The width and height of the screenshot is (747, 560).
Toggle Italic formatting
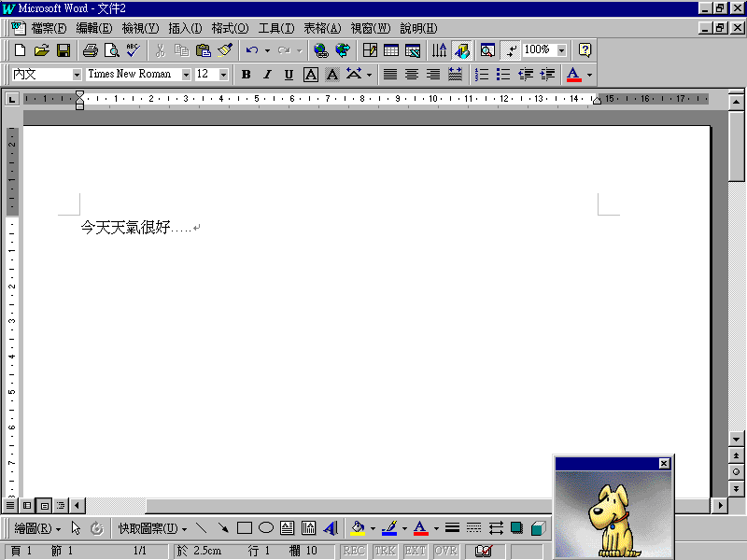(x=267, y=75)
